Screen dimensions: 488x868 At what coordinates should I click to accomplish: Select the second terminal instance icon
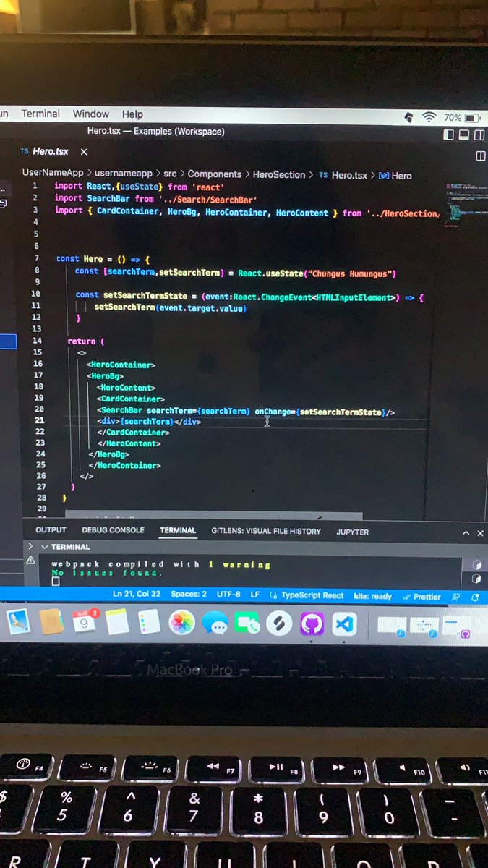pyautogui.click(x=476, y=579)
